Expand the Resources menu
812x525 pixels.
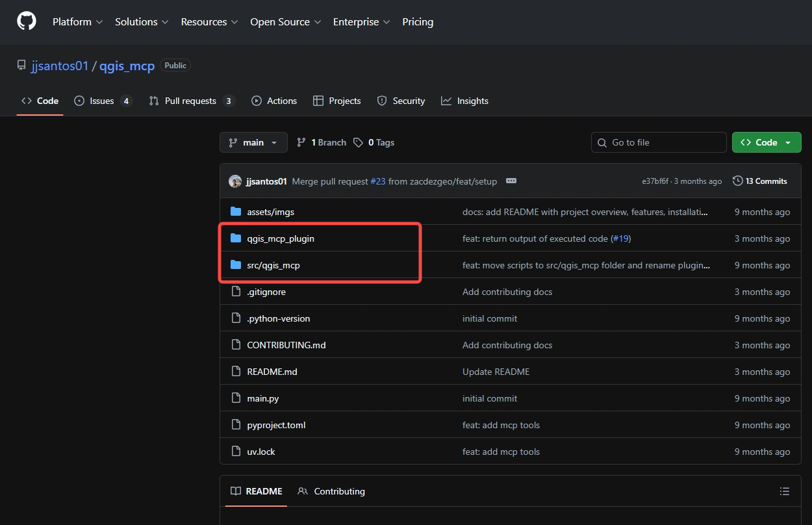(x=210, y=21)
